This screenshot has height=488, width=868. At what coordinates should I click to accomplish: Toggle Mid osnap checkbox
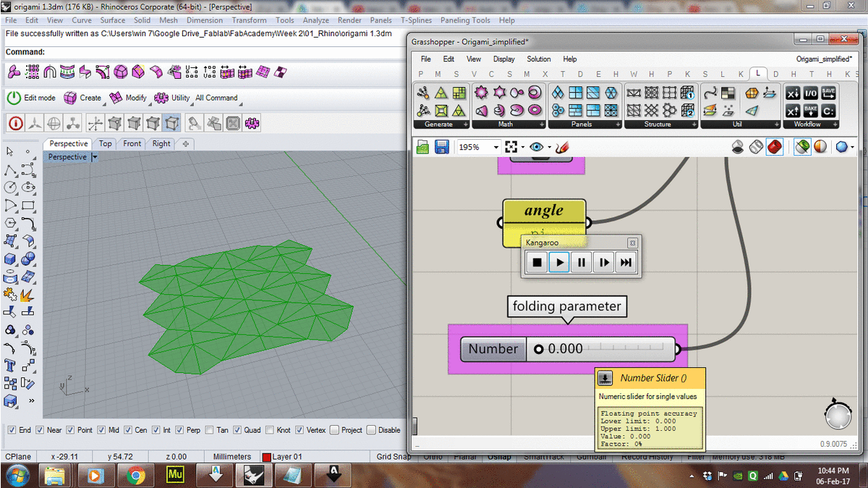(x=101, y=430)
